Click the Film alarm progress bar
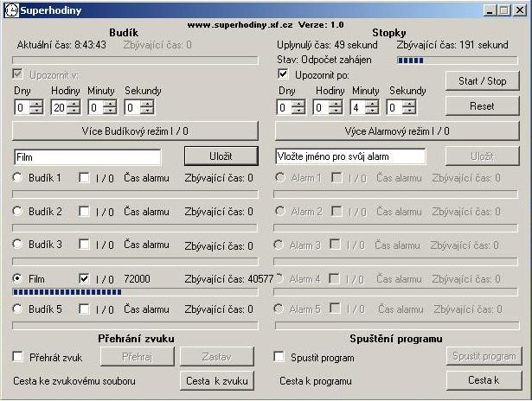The image size is (532, 401). tap(135, 292)
